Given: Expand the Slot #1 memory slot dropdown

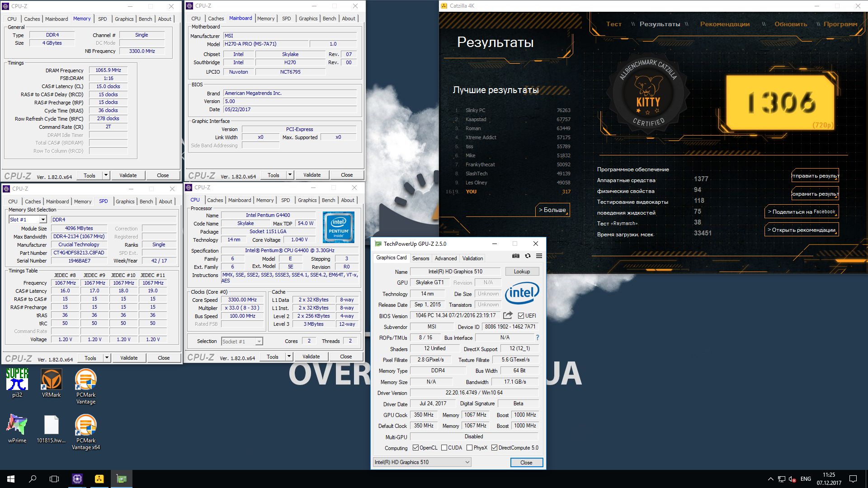Looking at the screenshot, I should pyautogui.click(x=43, y=220).
